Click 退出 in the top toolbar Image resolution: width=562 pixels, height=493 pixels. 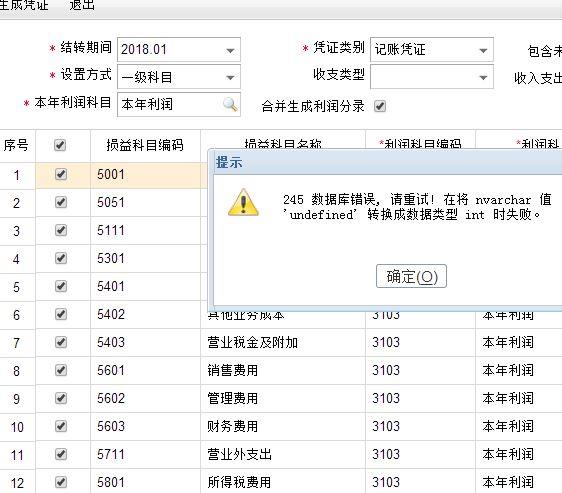(82, 5)
